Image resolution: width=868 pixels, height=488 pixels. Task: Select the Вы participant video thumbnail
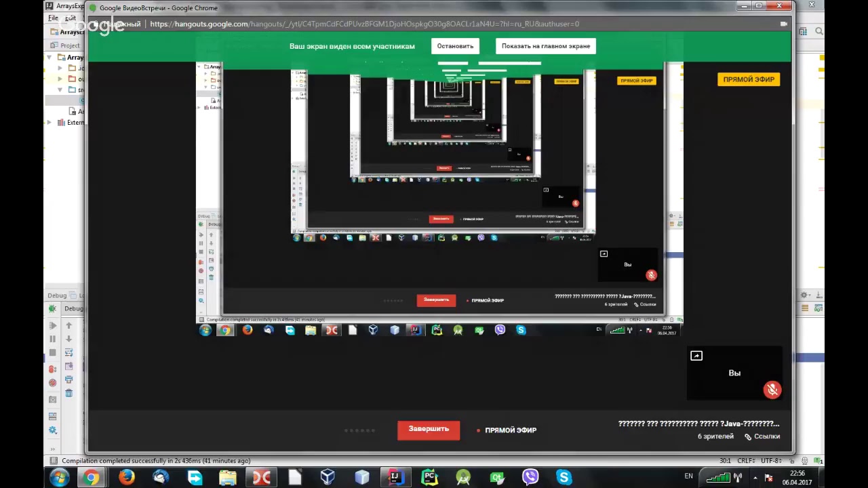(x=734, y=373)
